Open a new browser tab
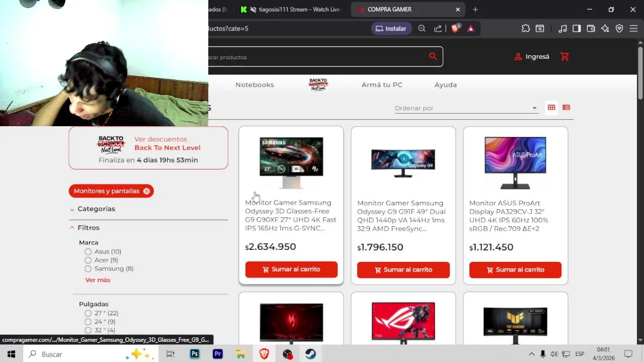Screen dimensions: 644x362 475,9
